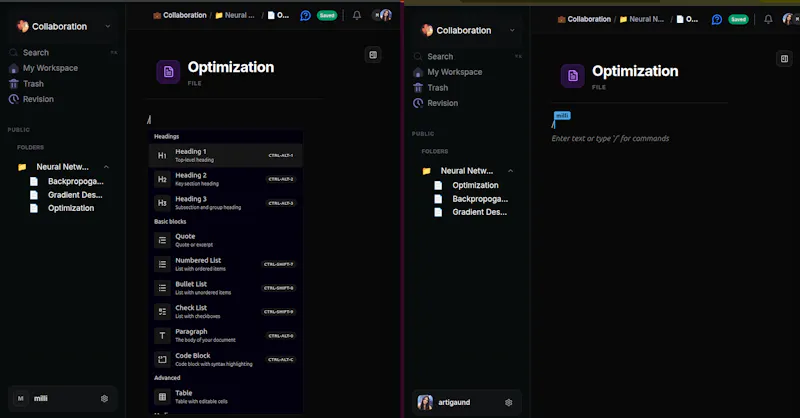This screenshot has width=800, height=418.
Task: Open notifications bell in left window
Action: click(x=357, y=15)
